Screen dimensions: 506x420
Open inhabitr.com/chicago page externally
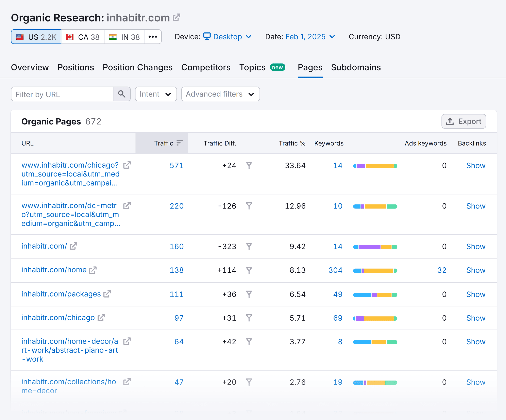(101, 317)
